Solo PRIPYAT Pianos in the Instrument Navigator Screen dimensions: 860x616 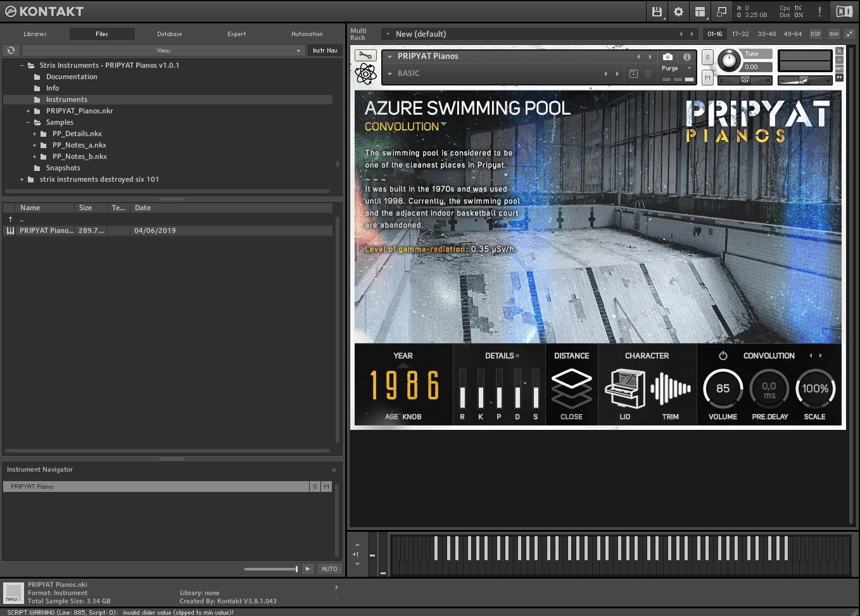pyautogui.click(x=315, y=486)
